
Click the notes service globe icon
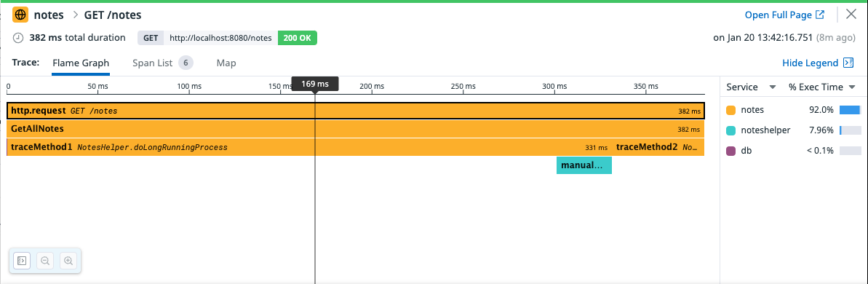tap(20, 15)
